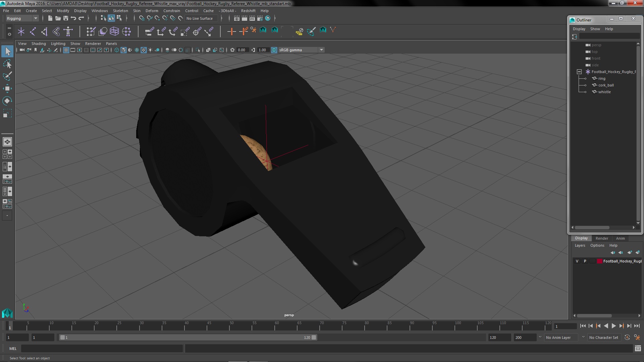The width and height of the screenshot is (644, 362).
Task: Click the New Scene icon
Action: pos(50,18)
